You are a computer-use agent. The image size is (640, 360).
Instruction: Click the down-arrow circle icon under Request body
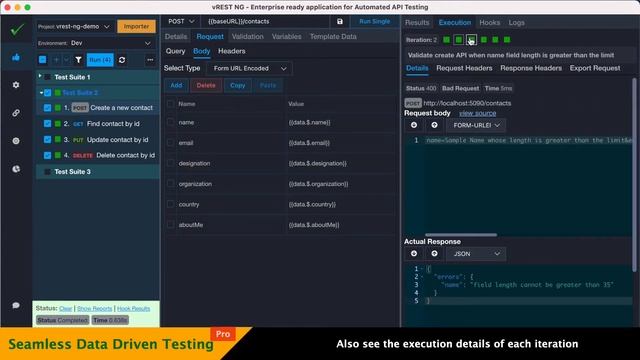point(414,125)
